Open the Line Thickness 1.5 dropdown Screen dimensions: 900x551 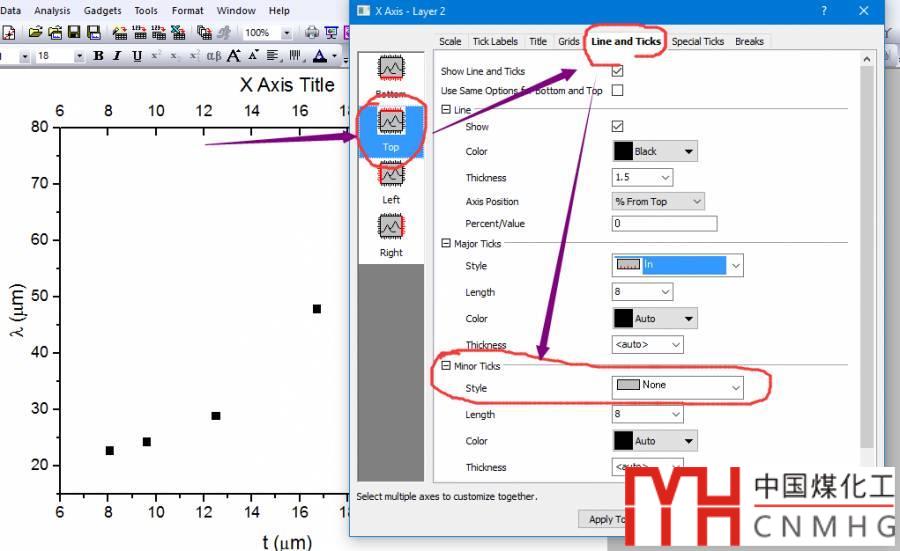tap(666, 177)
